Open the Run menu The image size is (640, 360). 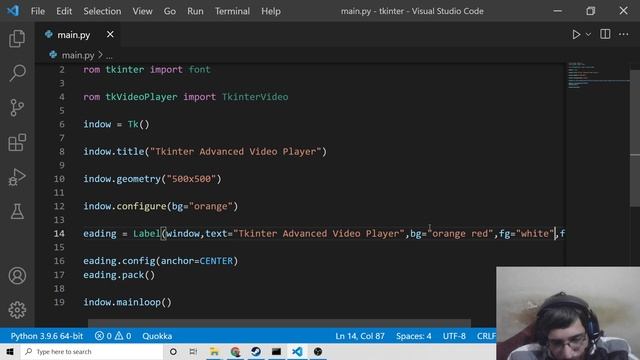[195, 11]
